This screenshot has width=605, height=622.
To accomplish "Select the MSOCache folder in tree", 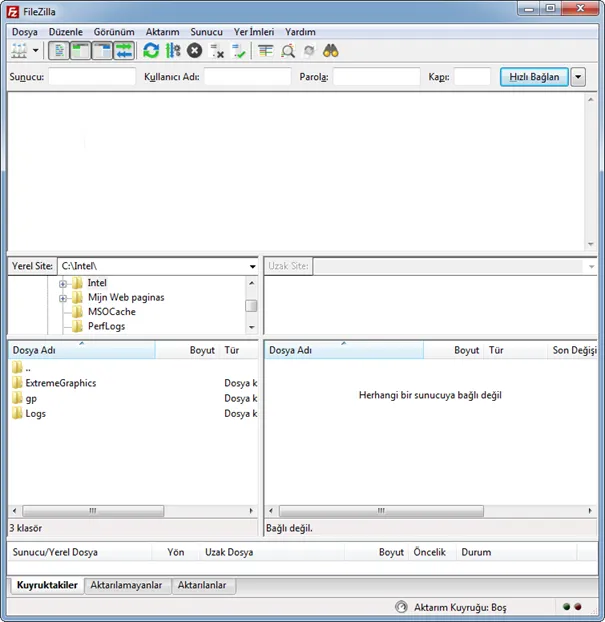I will 111,312.
